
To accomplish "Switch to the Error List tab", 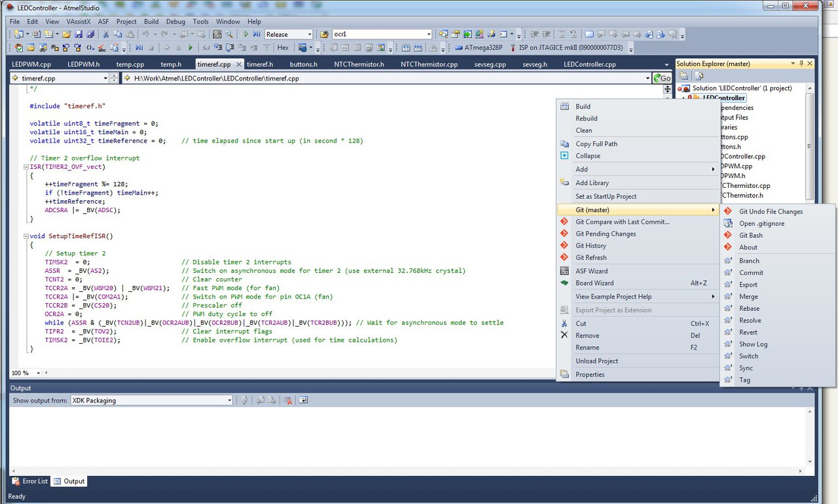I will point(30,481).
